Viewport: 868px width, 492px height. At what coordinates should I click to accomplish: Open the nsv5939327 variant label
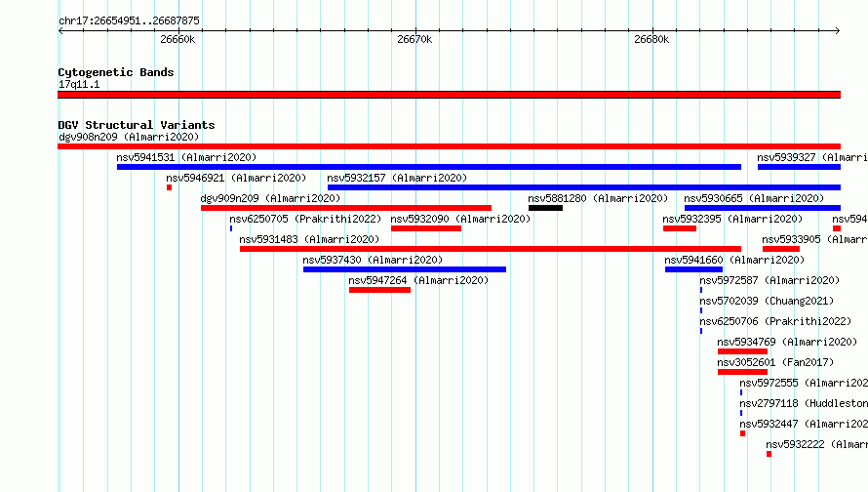coord(812,157)
